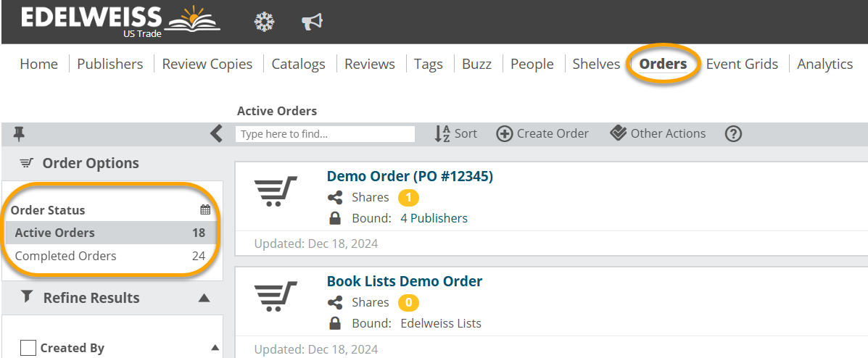The width and height of the screenshot is (868, 358).
Task: Click the Book Lists Demo Order cart icon
Action: click(x=276, y=296)
